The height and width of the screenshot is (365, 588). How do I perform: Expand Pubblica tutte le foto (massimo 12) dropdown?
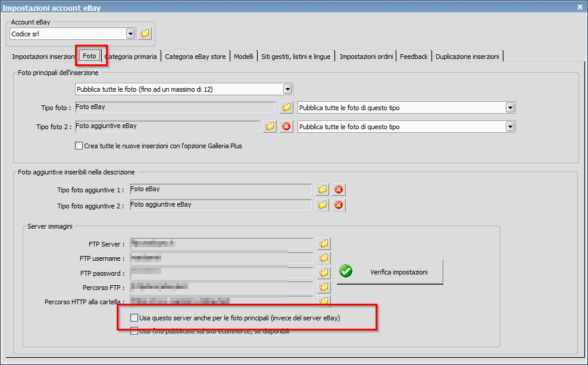pyautogui.click(x=287, y=89)
